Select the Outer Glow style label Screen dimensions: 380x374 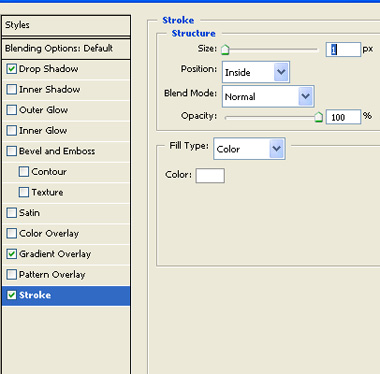pyautogui.click(x=43, y=110)
